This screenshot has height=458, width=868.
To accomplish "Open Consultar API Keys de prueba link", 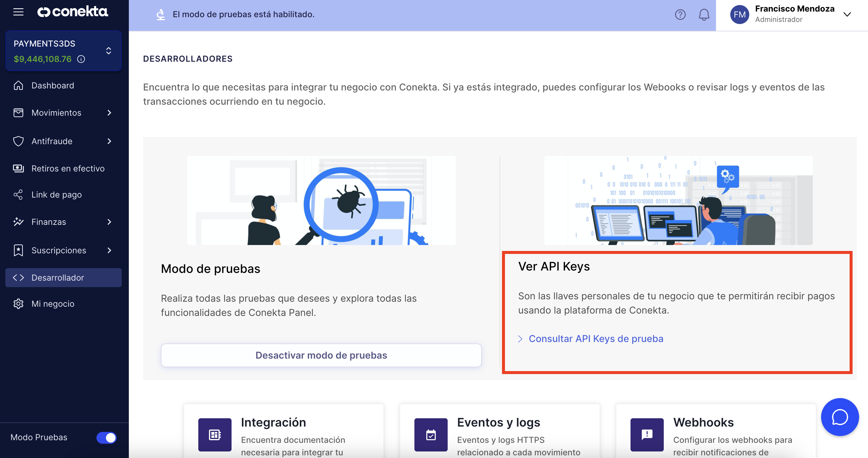I will click(x=596, y=339).
